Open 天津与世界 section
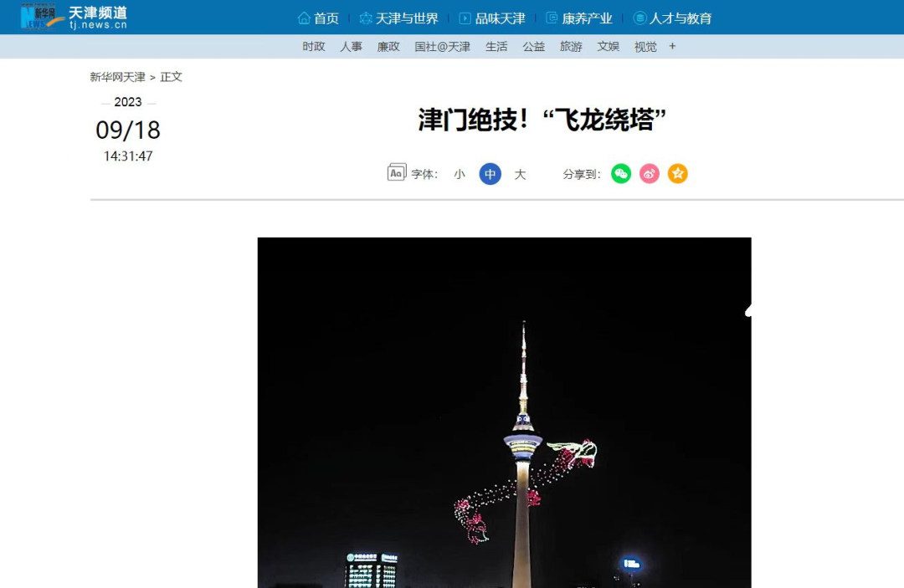The height and width of the screenshot is (588, 904). (x=407, y=18)
